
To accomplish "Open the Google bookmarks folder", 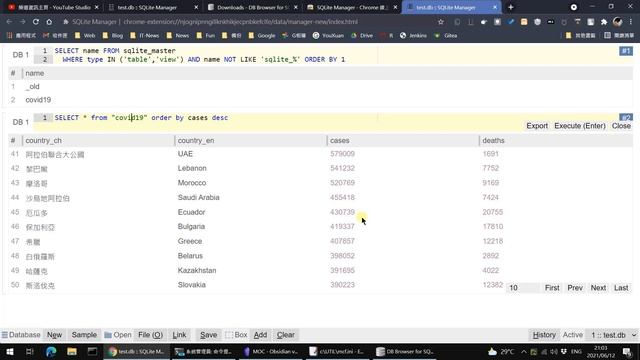I will click(262, 36).
